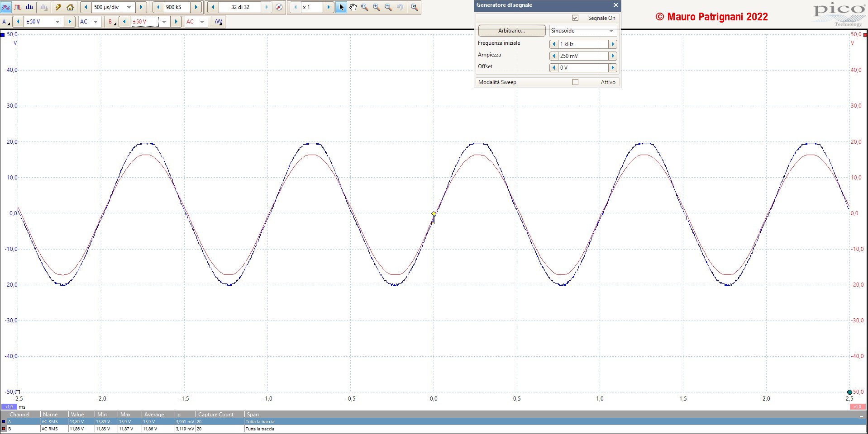
Task: Click the 250 mV amplitude field
Action: coord(583,56)
